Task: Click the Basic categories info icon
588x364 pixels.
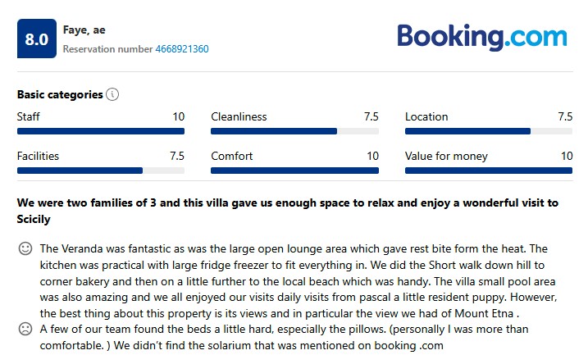Action: coord(112,94)
